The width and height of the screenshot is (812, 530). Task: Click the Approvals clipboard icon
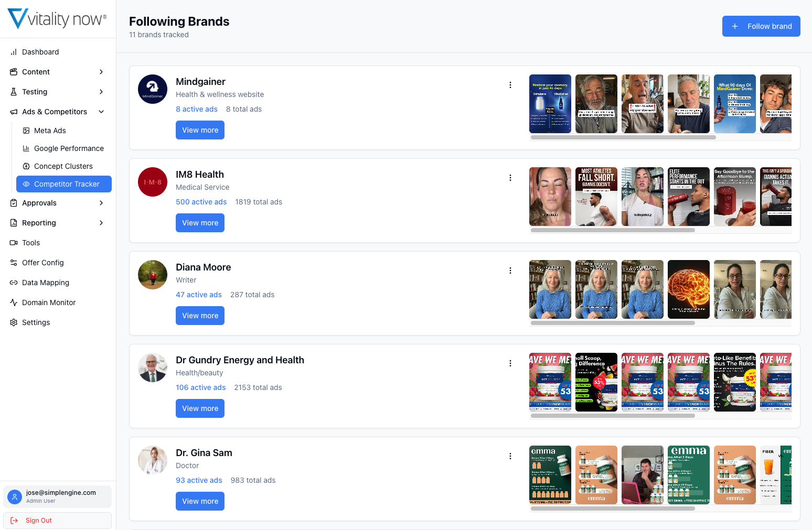(14, 203)
